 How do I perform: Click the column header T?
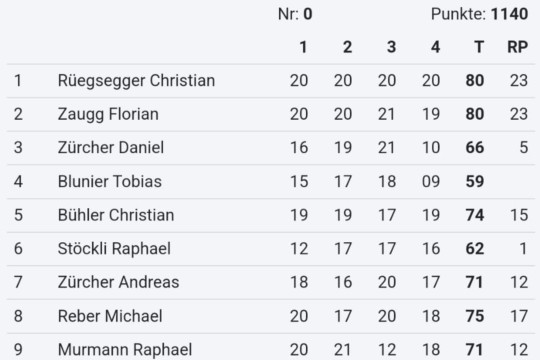click(479, 47)
